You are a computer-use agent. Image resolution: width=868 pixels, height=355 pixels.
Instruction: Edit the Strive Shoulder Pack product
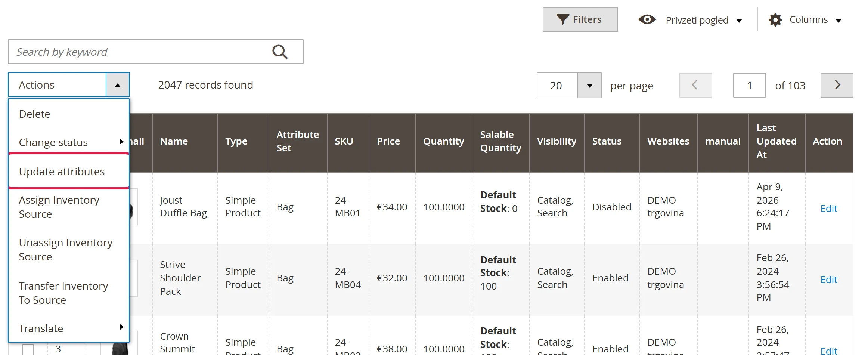click(x=828, y=280)
